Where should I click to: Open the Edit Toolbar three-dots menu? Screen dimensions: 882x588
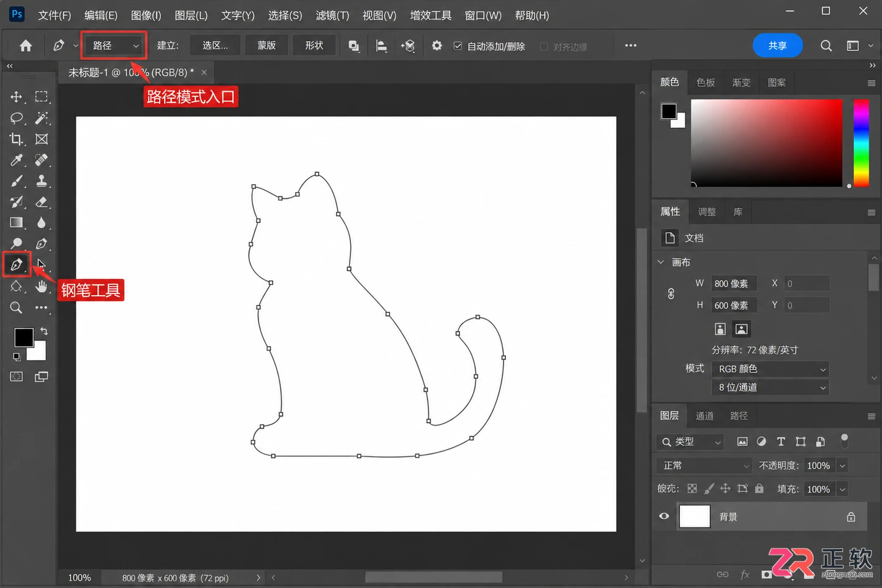pyautogui.click(x=42, y=307)
